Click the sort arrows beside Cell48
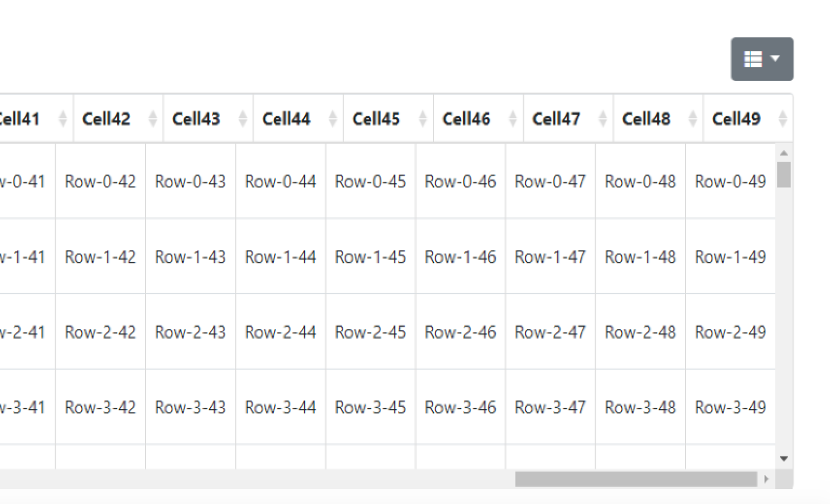The width and height of the screenshot is (830, 504). pos(693,118)
